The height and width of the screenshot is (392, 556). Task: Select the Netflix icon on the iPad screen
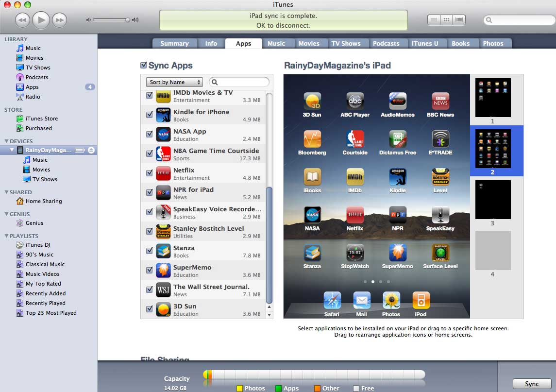[x=355, y=215]
